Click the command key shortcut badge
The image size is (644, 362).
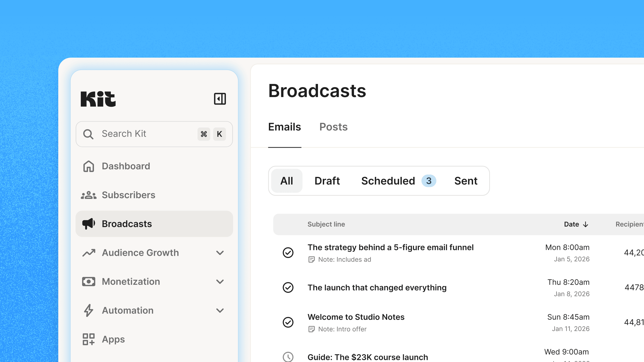click(204, 134)
